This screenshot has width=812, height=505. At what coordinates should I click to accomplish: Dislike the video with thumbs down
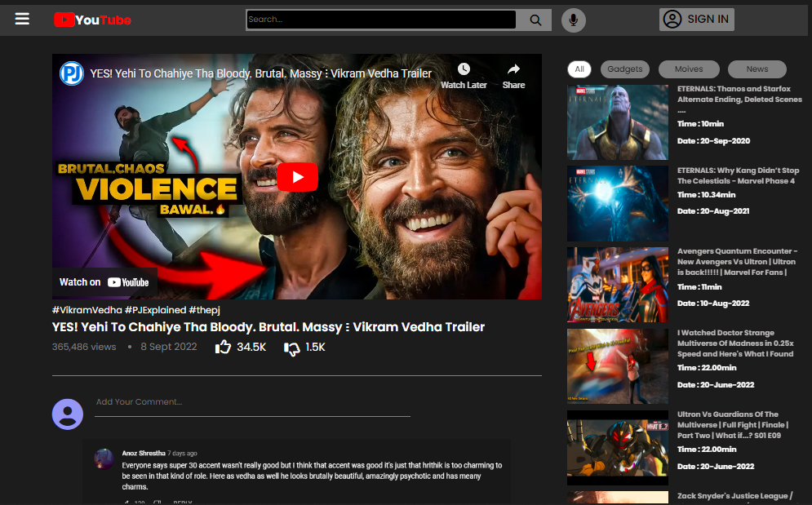292,348
